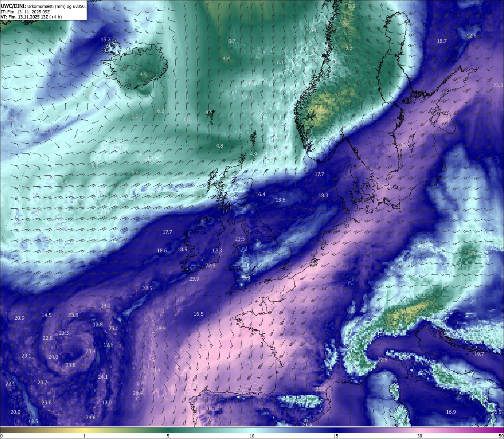Screen dimensions: 504x439
Task: Click the UWC/DINI map title text
Action: pos(43,6)
